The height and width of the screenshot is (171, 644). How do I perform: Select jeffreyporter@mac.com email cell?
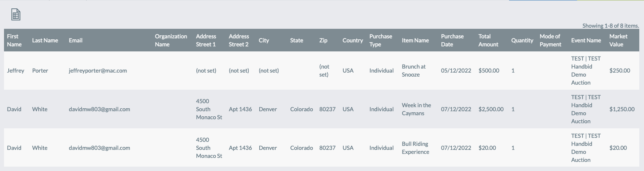click(x=98, y=70)
